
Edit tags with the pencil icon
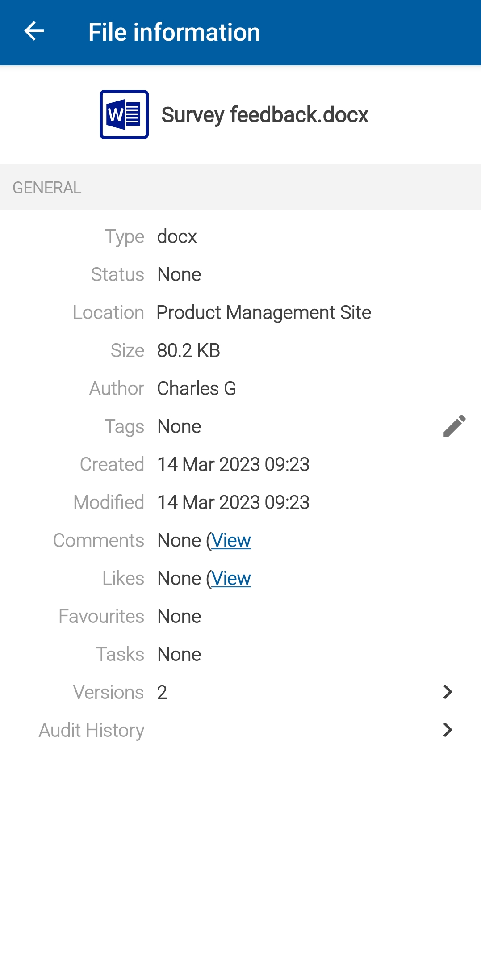(x=454, y=426)
